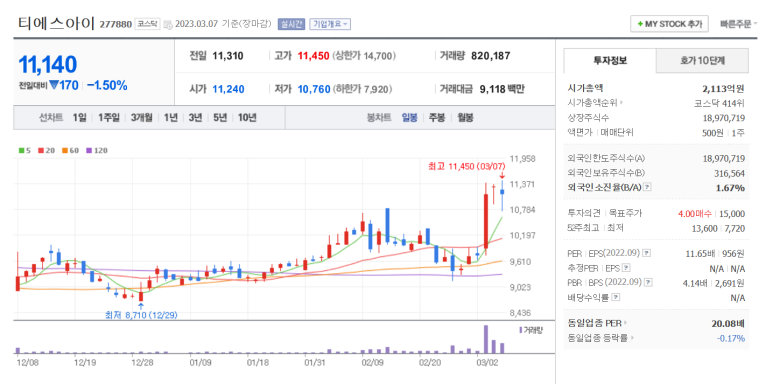This screenshot has width=773, height=384.
Task: Click the 01/31 date axis label
Action: (314, 362)
